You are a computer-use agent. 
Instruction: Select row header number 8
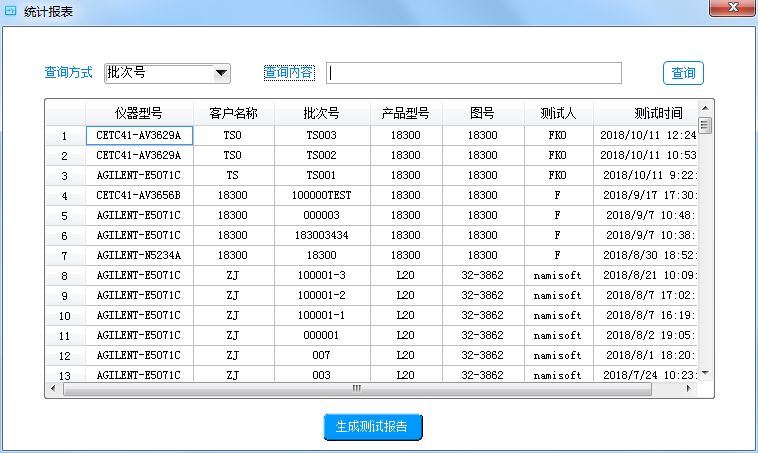click(65, 276)
